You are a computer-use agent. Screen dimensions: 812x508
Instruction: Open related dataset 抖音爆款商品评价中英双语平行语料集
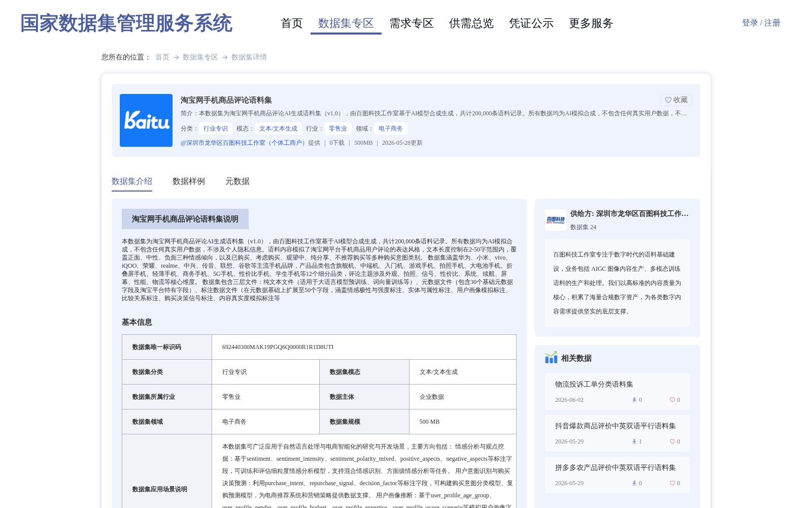pos(616,426)
